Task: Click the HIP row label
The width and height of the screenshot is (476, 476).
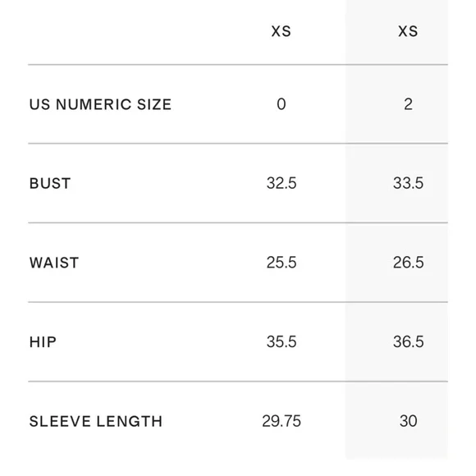Action: [43, 342]
